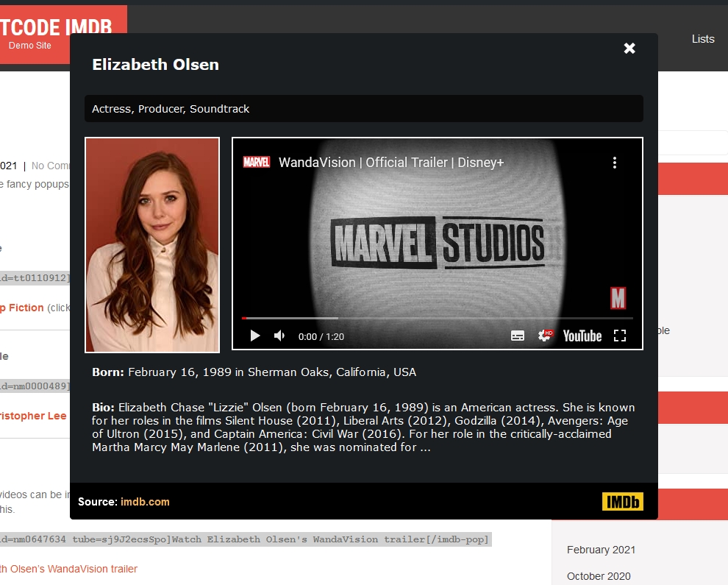728x585 pixels.
Task: Mute the YouTube video volume
Action: (x=279, y=336)
